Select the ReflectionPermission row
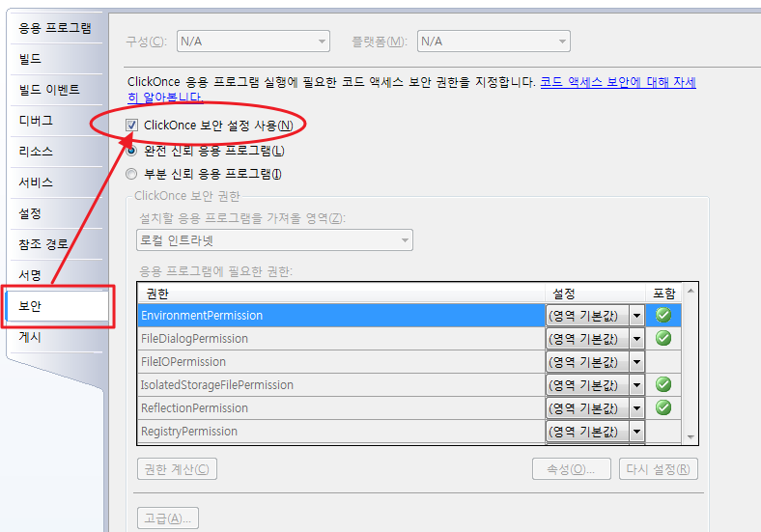Image resolution: width=761 pixels, height=532 pixels. [x=342, y=408]
